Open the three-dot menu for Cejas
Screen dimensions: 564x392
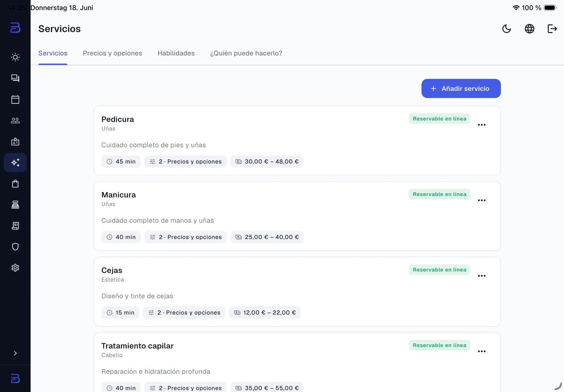point(482,276)
